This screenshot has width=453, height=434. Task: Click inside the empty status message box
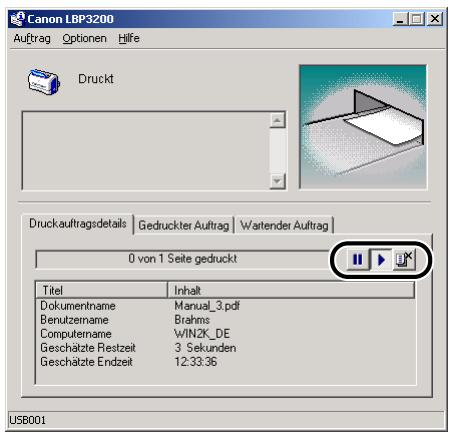[146, 151]
